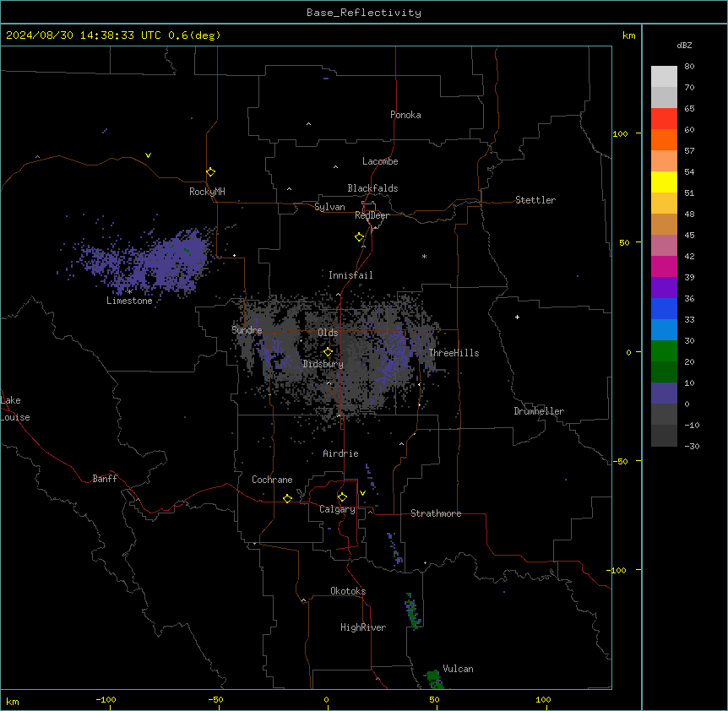Click the Olds city label
This screenshot has height=711, width=728.
[328, 333]
